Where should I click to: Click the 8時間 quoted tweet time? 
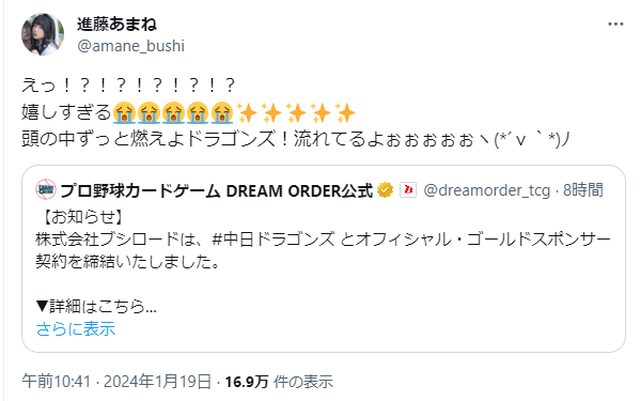coord(583,190)
